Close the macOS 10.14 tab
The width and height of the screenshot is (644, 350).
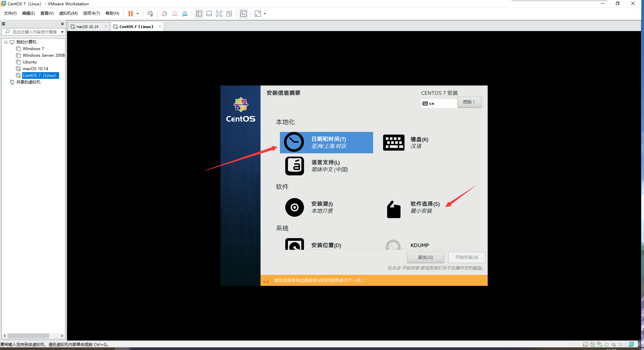click(x=106, y=26)
